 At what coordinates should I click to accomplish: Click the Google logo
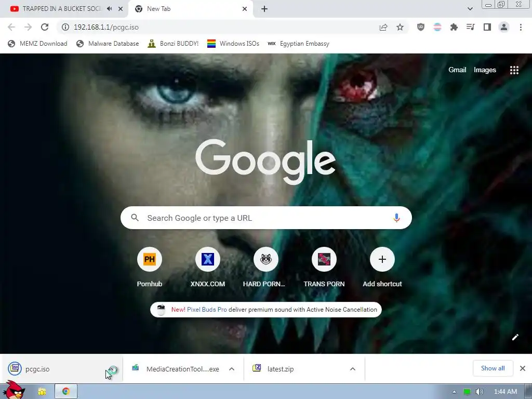click(265, 162)
